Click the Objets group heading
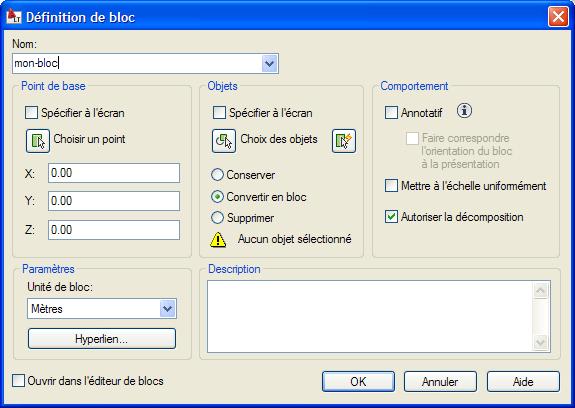Viewport: 575px width, 408px height. click(222, 86)
